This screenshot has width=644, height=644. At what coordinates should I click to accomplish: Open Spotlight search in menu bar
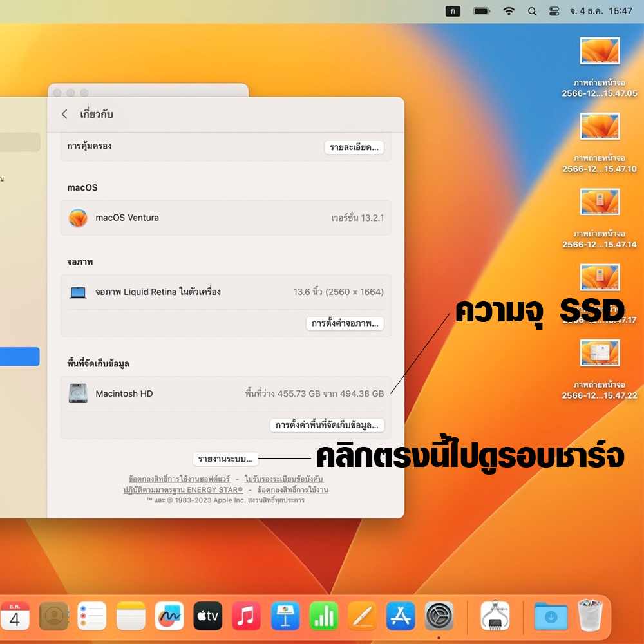click(532, 11)
